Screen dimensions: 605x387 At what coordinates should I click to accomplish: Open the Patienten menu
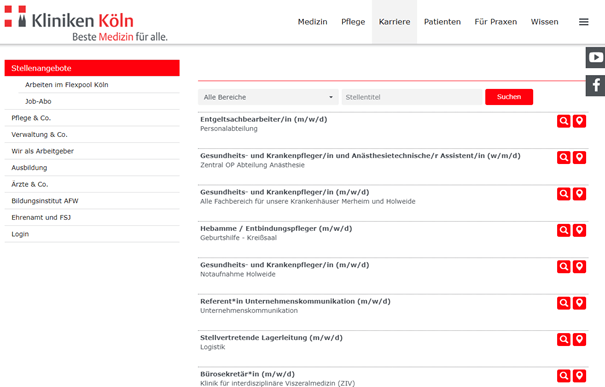442,22
